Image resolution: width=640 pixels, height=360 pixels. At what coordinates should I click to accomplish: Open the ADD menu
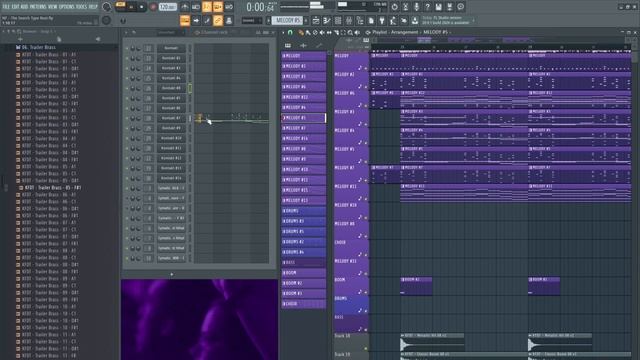[x=24, y=7]
